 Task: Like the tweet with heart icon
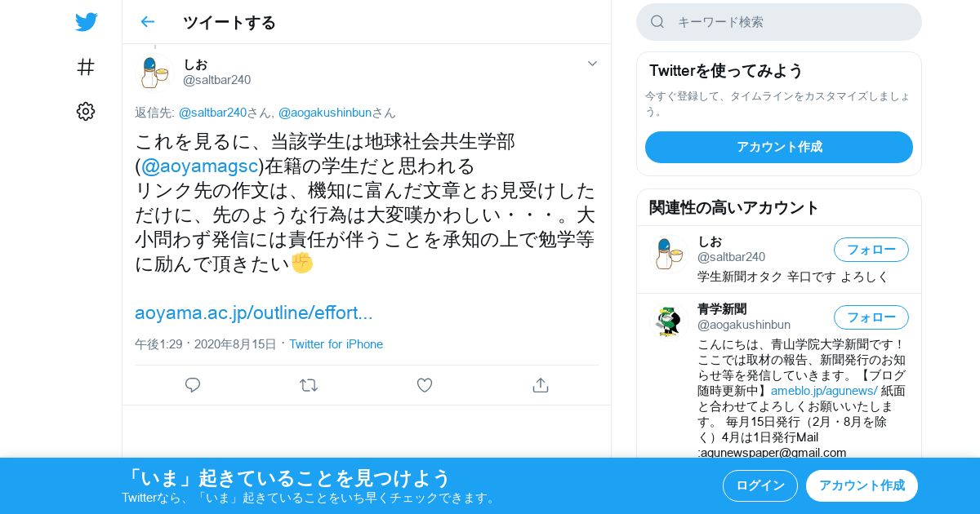(x=425, y=385)
